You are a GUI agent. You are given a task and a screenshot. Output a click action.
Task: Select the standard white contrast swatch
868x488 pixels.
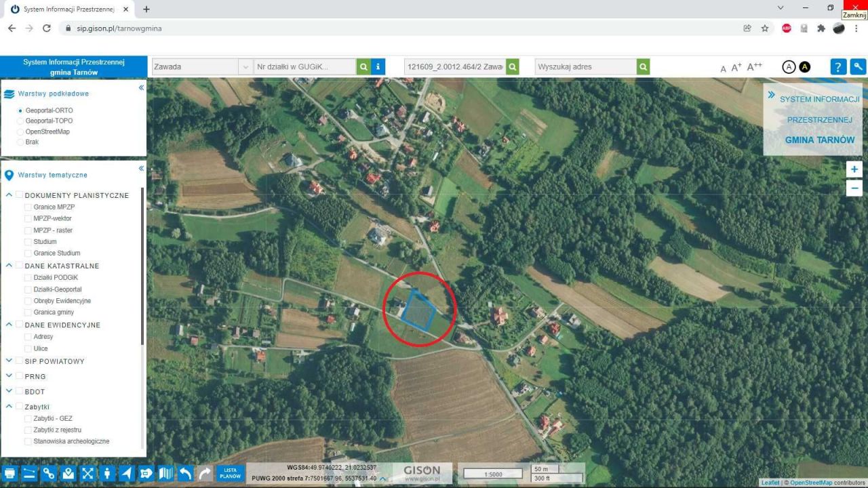pos(789,66)
